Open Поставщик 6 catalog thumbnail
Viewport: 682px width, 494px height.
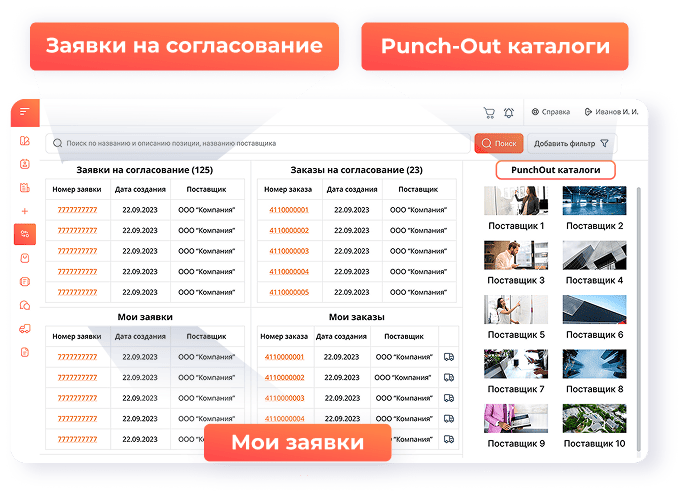pyautogui.click(x=595, y=310)
